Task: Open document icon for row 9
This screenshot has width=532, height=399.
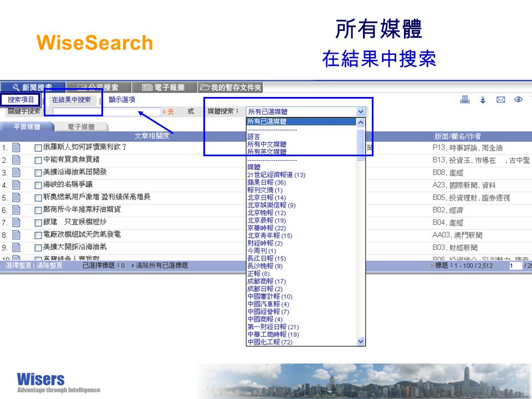Action: pos(16,247)
